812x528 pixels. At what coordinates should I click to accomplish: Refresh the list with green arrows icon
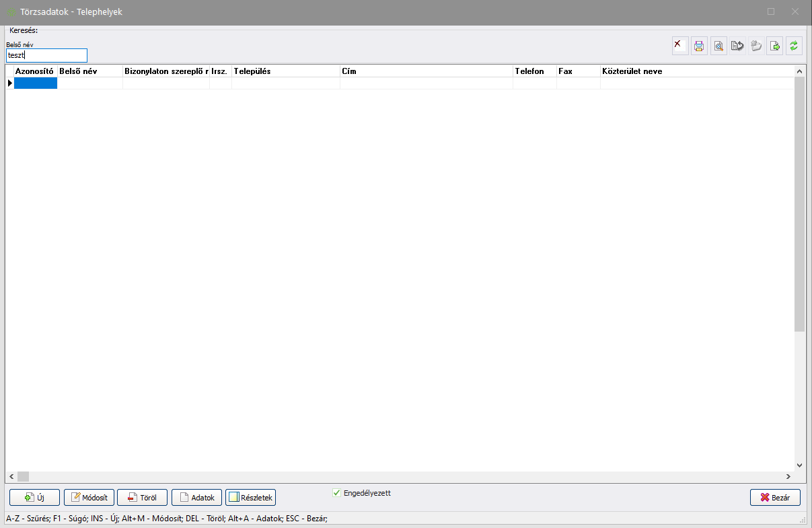click(x=794, y=46)
